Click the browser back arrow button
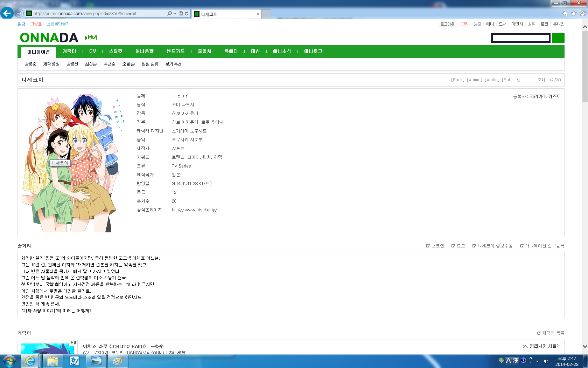The height and width of the screenshot is (368, 588). coord(7,13)
